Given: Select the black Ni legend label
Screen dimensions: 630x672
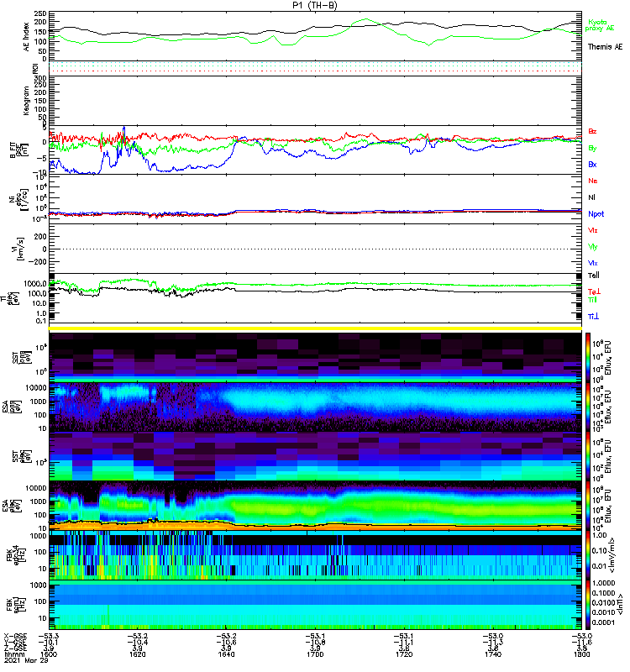Looking at the screenshot, I should [x=591, y=197].
